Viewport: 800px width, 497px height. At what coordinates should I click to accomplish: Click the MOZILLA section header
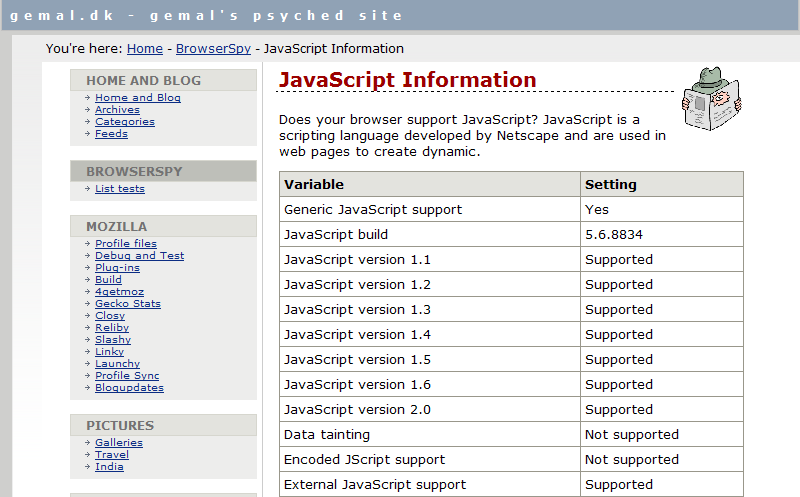pyautogui.click(x=163, y=226)
